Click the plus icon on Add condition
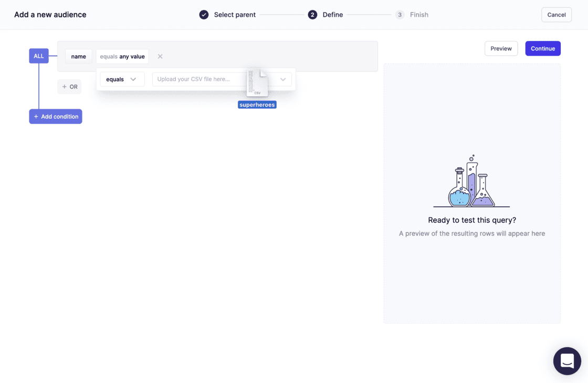Screen dimensions: 588x383 pos(35,116)
